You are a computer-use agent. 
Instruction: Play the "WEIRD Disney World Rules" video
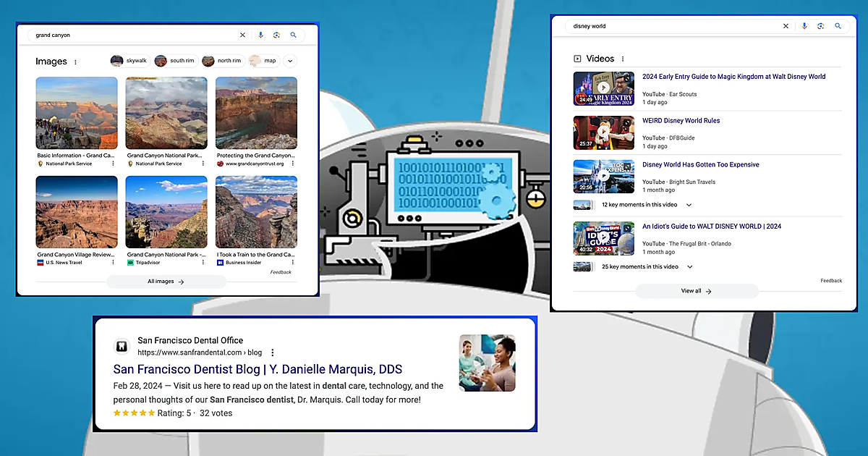coord(603,132)
